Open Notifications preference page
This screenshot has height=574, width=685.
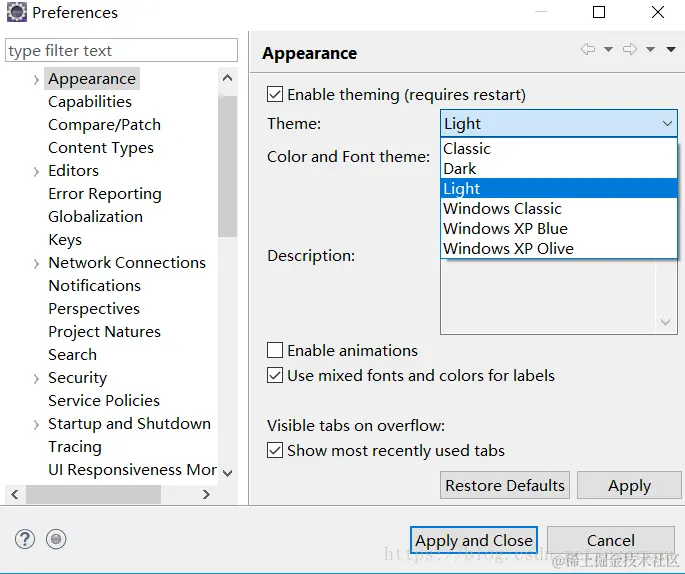(x=94, y=285)
